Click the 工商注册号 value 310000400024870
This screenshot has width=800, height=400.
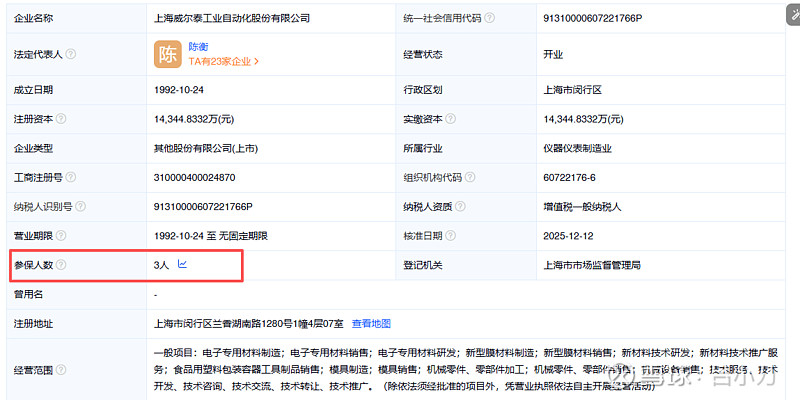pos(194,178)
